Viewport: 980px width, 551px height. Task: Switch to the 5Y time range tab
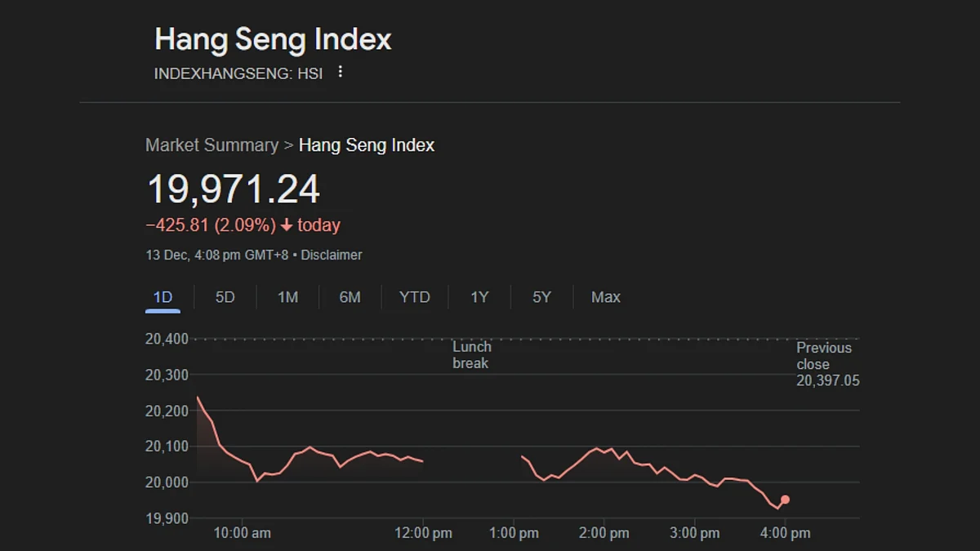[541, 297]
